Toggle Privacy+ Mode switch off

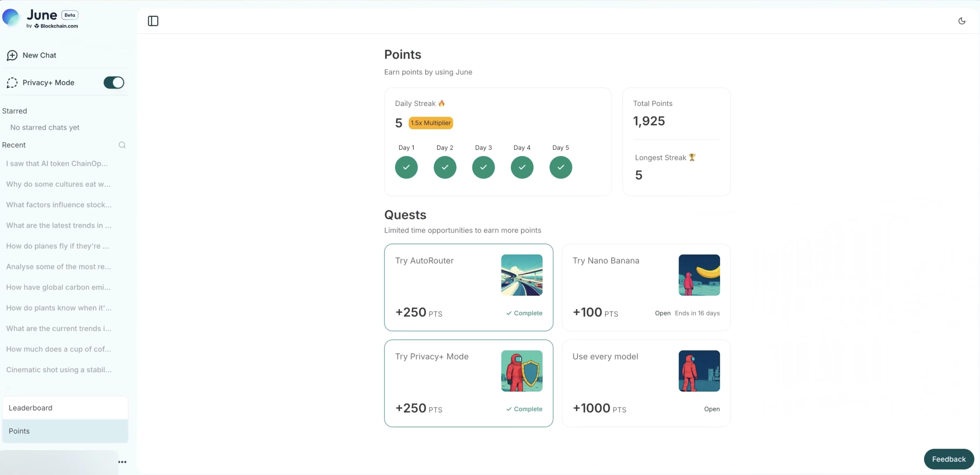tap(114, 82)
